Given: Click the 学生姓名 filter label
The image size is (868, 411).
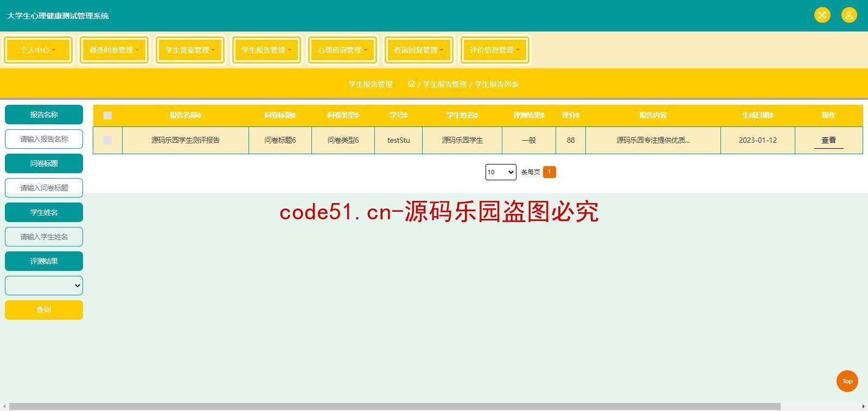Looking at the screenshot, I should coord(44,212).
